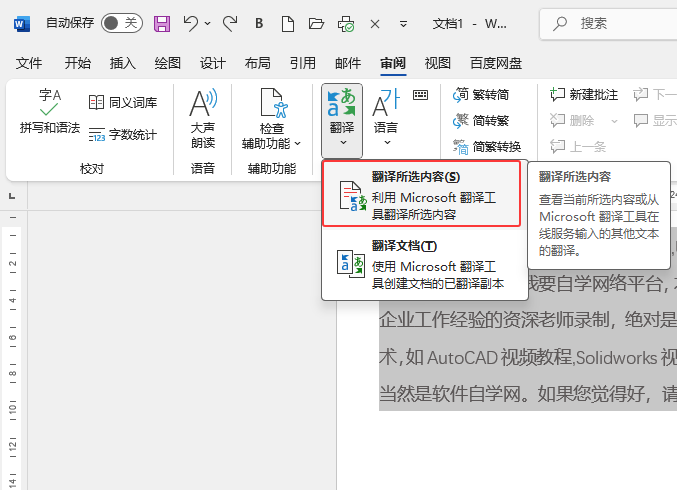Switch to the 视图 tab

pos(438,63)
